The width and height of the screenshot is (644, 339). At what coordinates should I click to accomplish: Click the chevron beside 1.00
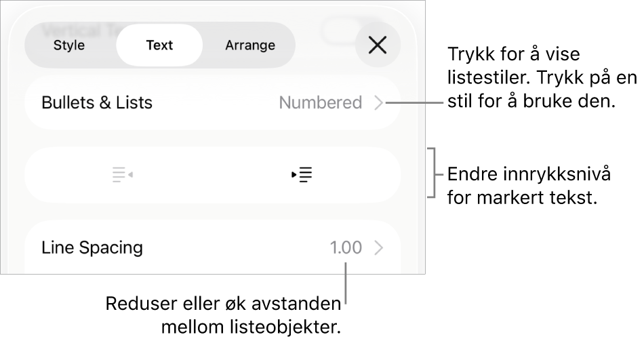(x=379, y=248)
